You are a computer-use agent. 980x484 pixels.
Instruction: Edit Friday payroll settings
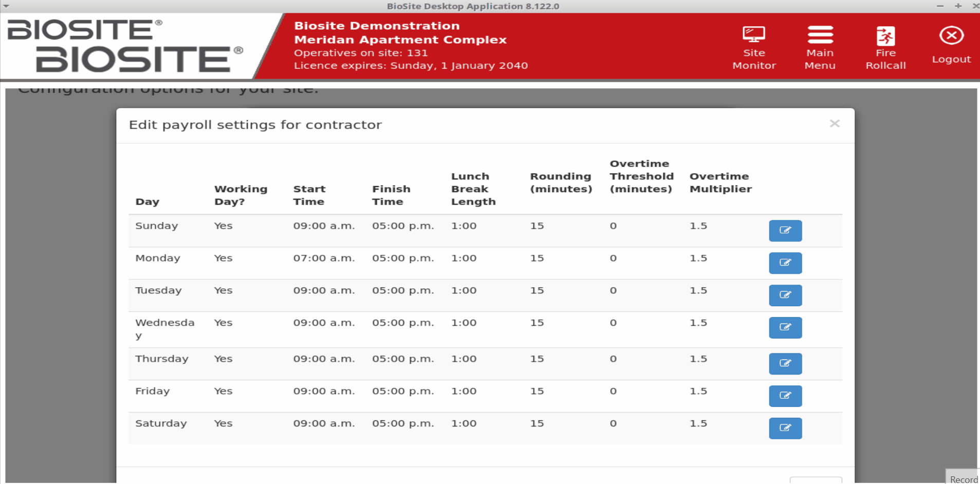click(x=785, y=396)
